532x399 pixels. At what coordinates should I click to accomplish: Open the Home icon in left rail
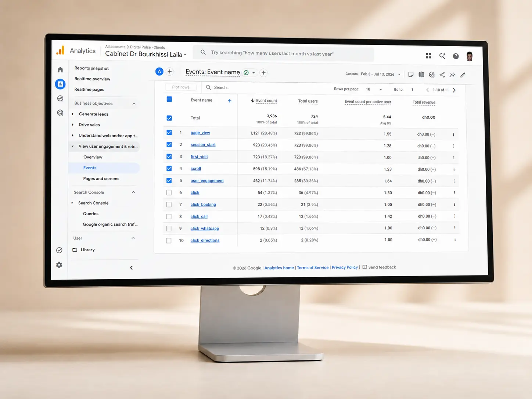(x=60, y=70)
